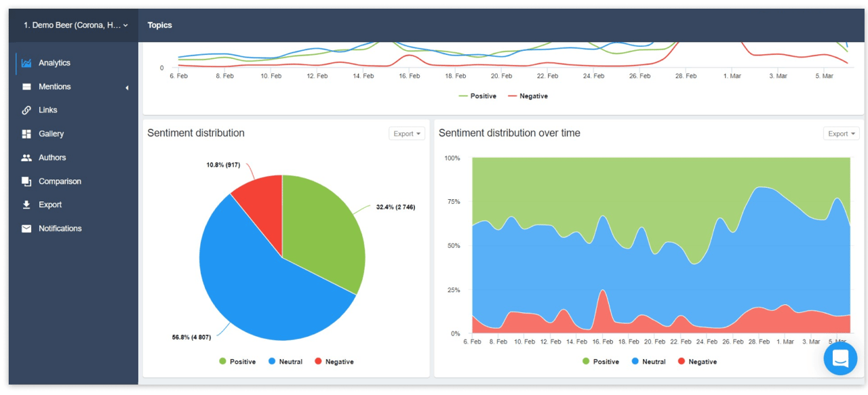Viewport: 868px width, 395px height.
Task: Click the Export download icon in sidebar
Action: click(x=26, y=205)
